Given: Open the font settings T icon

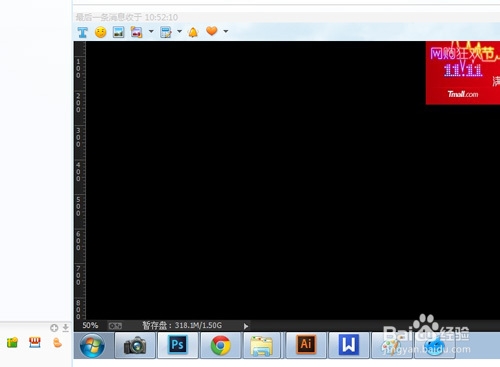Looking at the screenshot, I should point(82,32).
